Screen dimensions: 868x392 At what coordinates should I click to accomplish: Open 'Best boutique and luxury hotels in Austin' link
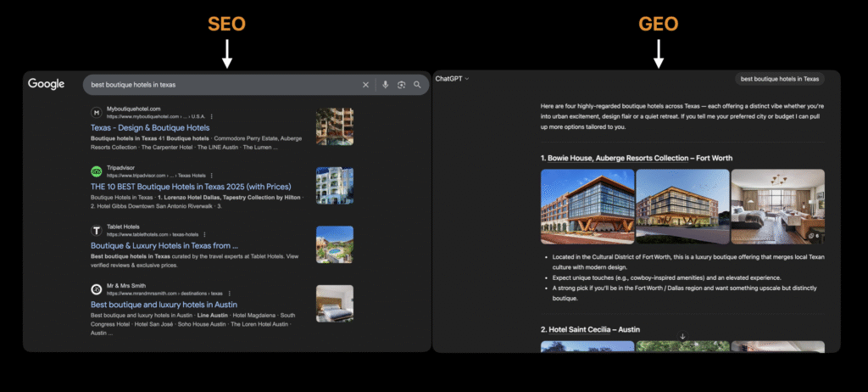click(164, 305)
